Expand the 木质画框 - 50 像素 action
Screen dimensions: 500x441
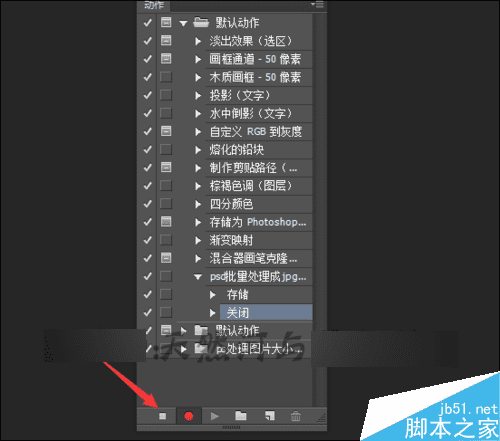[x=198, y=77]
